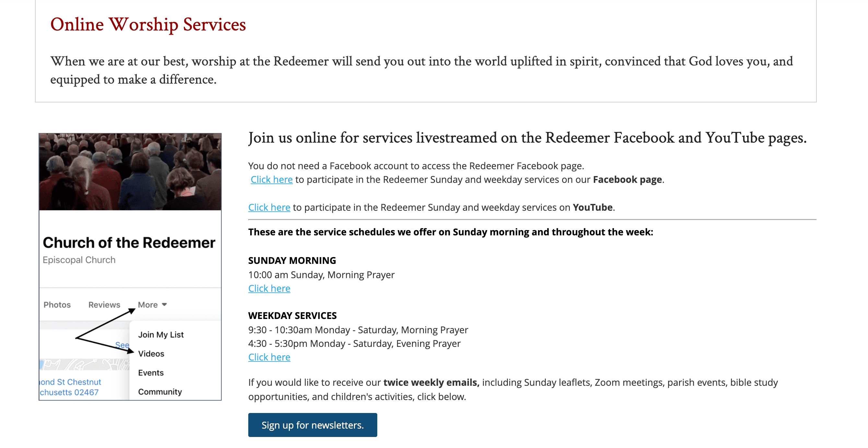Click the See link near the map
This screenshot has width=868, height=448.
122,345
